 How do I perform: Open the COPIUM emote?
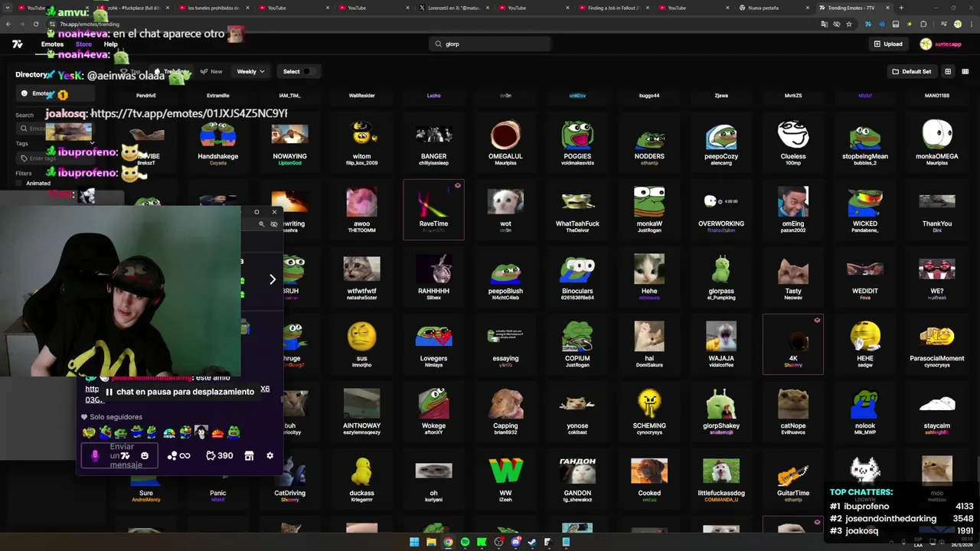(577, 344)
